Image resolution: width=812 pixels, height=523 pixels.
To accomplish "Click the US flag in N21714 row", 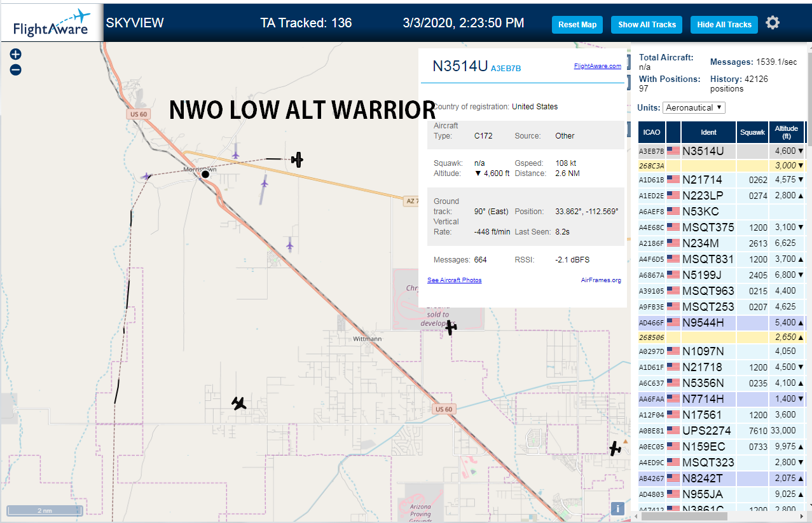I will pyautogui.click(x=673, y=180).
